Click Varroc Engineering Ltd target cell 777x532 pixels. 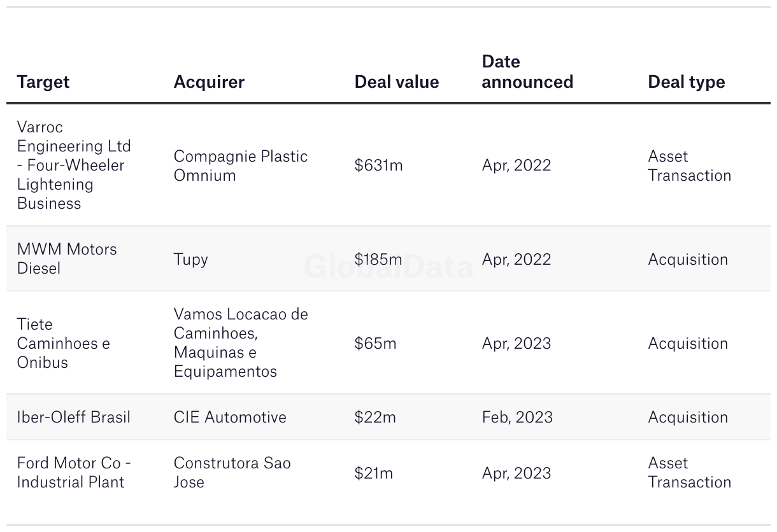[74, 165]
